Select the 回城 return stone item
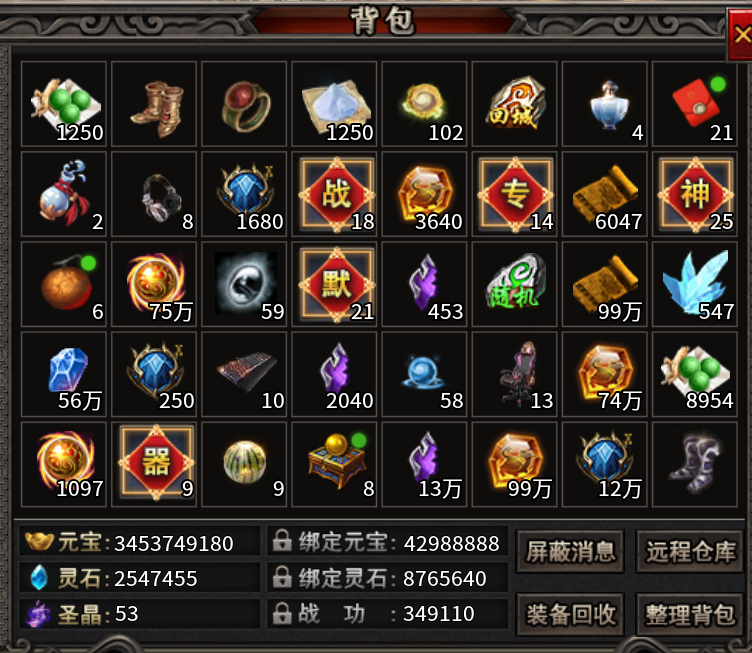Screen dimensions: 752x653 tap(514, 104)
